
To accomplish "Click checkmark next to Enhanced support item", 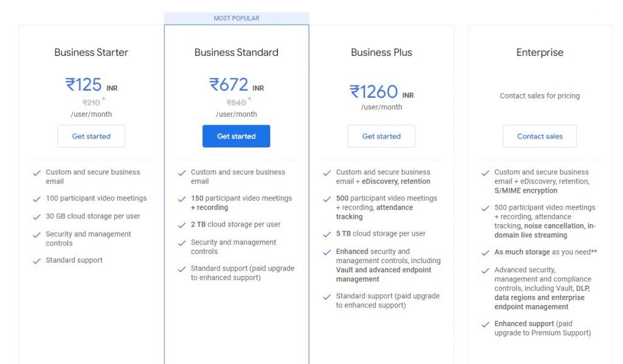I will click(485, 325).
